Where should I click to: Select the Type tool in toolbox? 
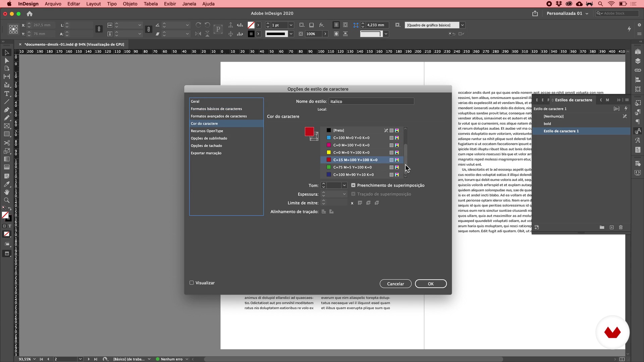pos(6,94)
